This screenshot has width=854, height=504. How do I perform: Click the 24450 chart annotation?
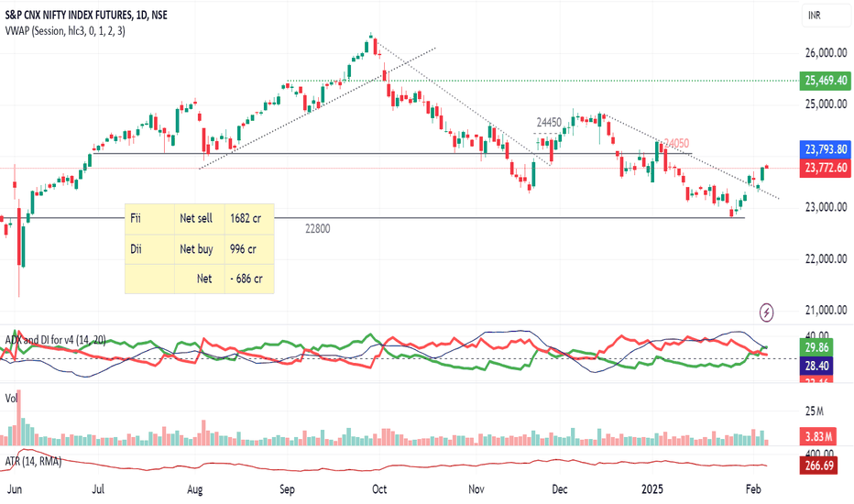(549, 123)
